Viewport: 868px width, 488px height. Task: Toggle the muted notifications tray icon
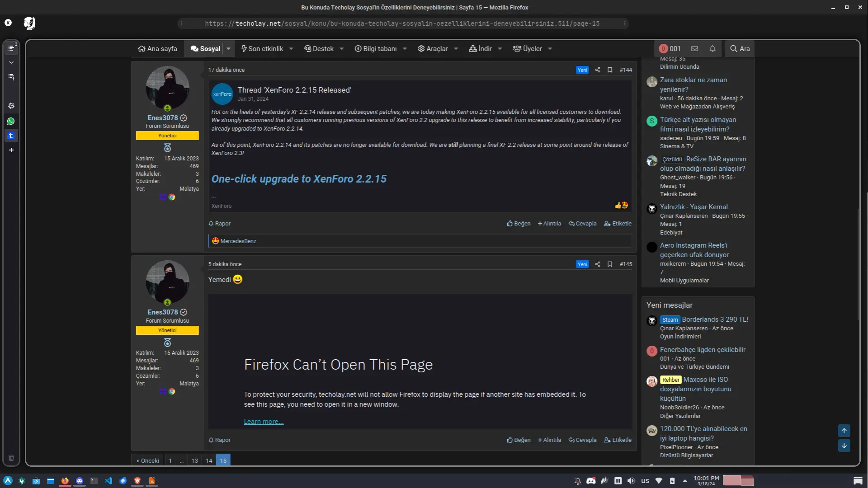coord(578,481)
